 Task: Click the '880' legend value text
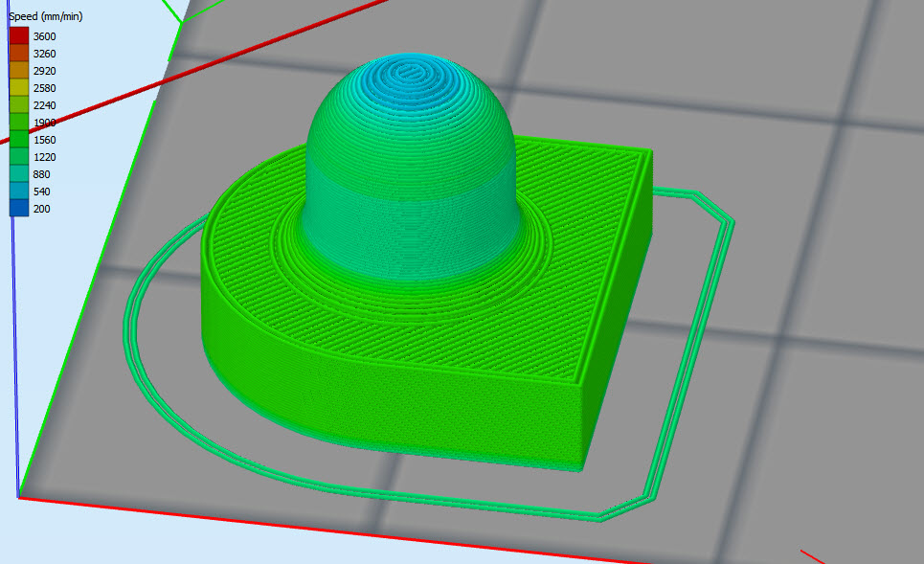(41, 174)
